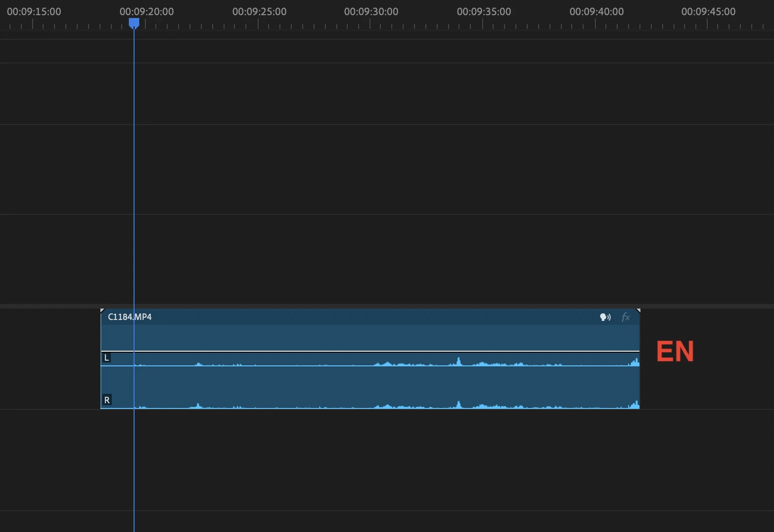Select the C1184.MP4 audio clip

pyautogui.click(x=370, y=359)
